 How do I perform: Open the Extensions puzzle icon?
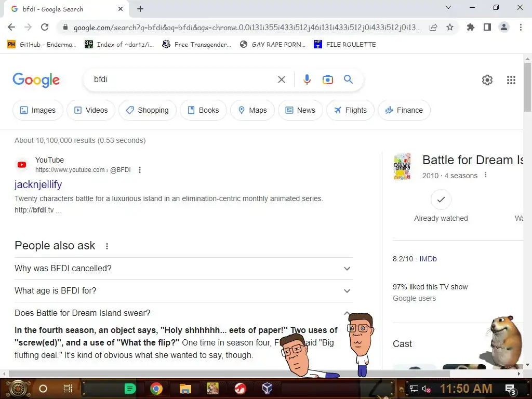(x=470, y=27)
